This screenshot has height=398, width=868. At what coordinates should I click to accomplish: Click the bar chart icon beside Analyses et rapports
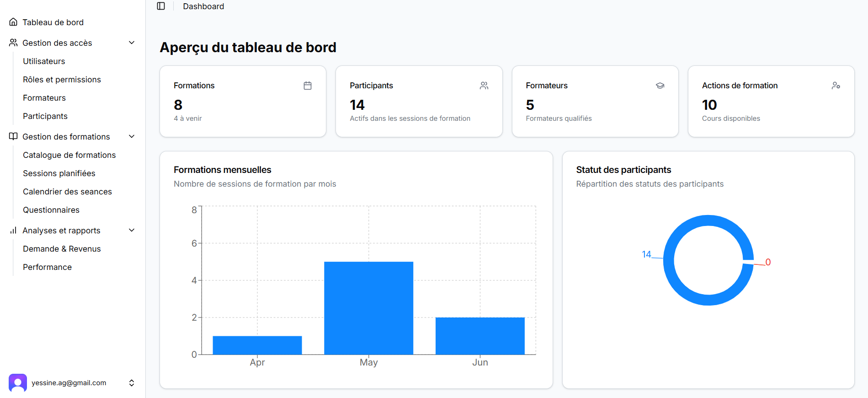pyautogui.click(x=13, y=230)
